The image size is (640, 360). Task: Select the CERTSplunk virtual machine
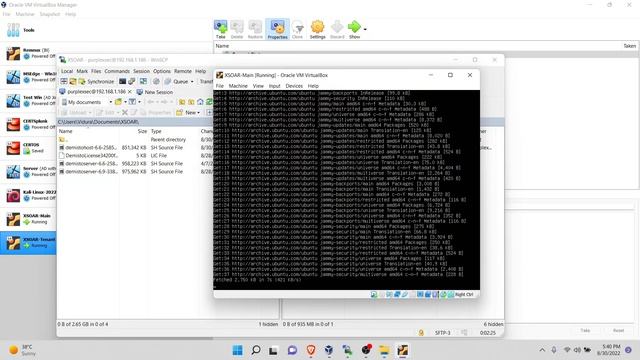28,124
